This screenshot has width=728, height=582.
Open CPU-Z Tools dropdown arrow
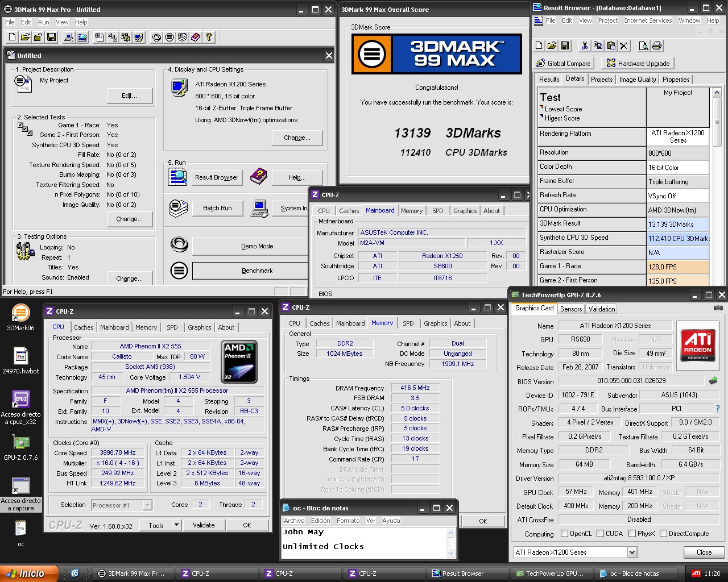point(176,525)
